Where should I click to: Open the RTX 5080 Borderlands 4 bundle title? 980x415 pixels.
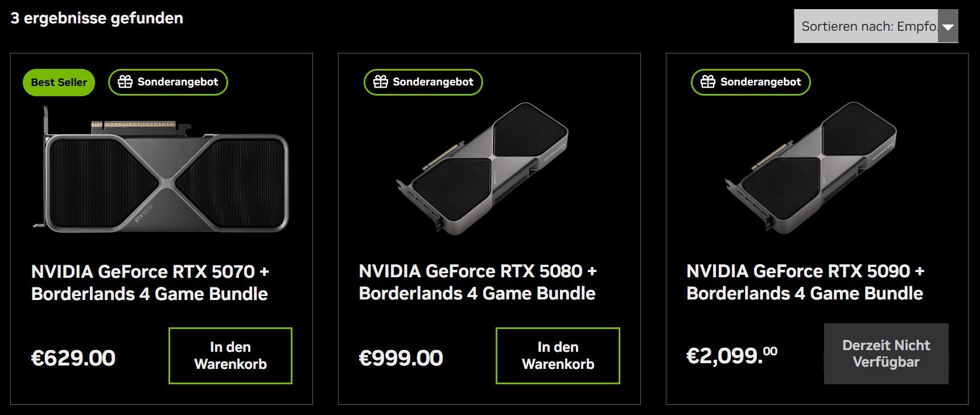[478, 282]
